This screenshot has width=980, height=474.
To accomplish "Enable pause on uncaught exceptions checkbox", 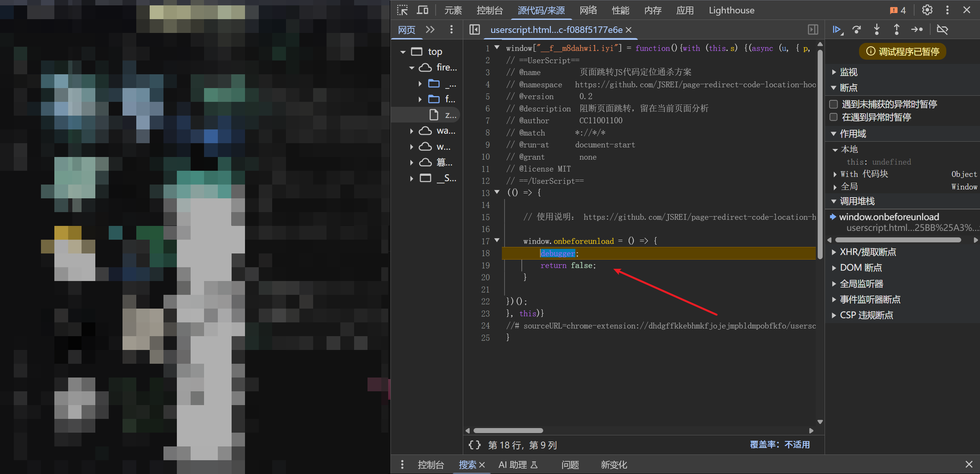I will click(833, 104).
